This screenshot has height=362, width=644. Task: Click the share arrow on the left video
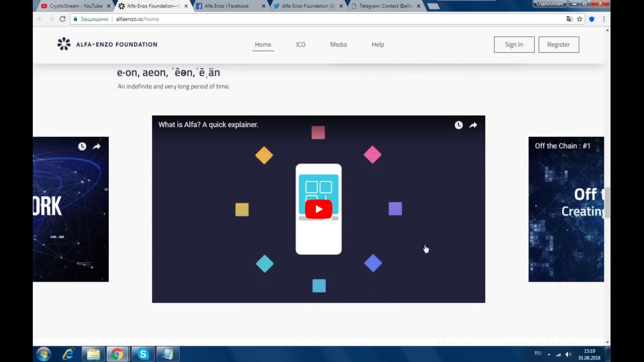(x=97, y=146)
